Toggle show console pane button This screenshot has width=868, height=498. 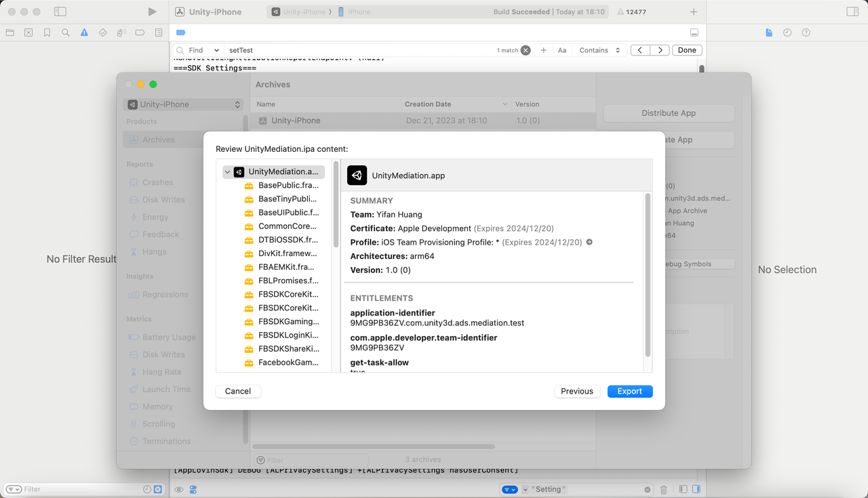point(696,489)
